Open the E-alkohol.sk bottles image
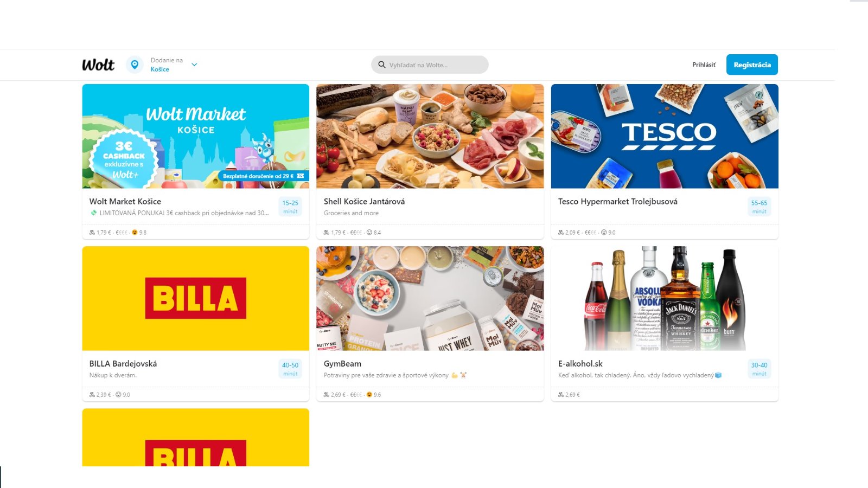The image size is (868, 488). pos(665,298)
